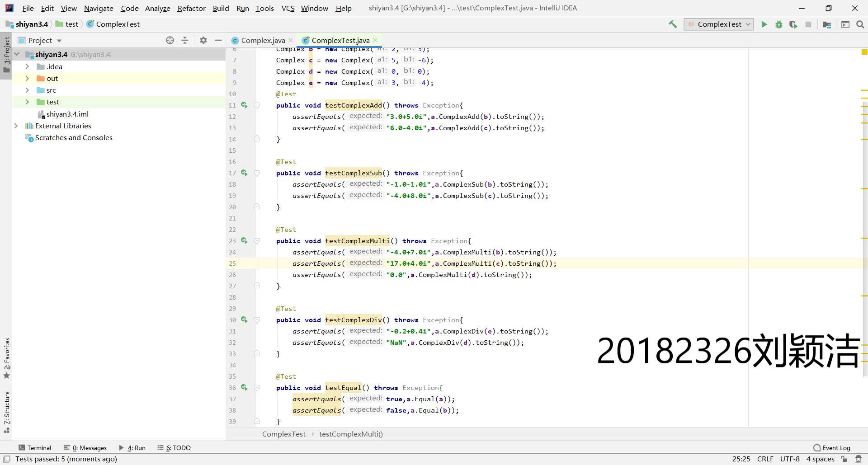Click the read-only lock icon in status bar

point(844,459)
